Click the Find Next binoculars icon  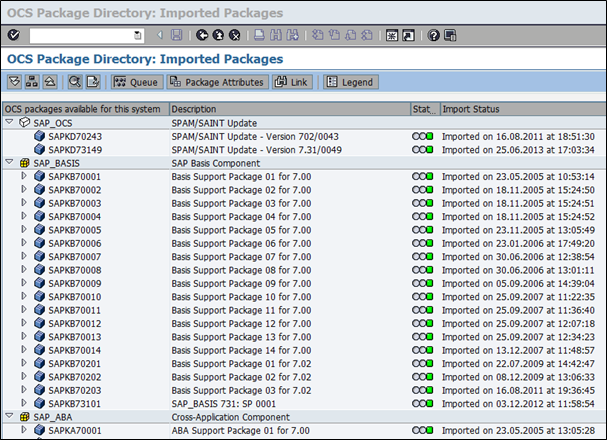point(293,35)
